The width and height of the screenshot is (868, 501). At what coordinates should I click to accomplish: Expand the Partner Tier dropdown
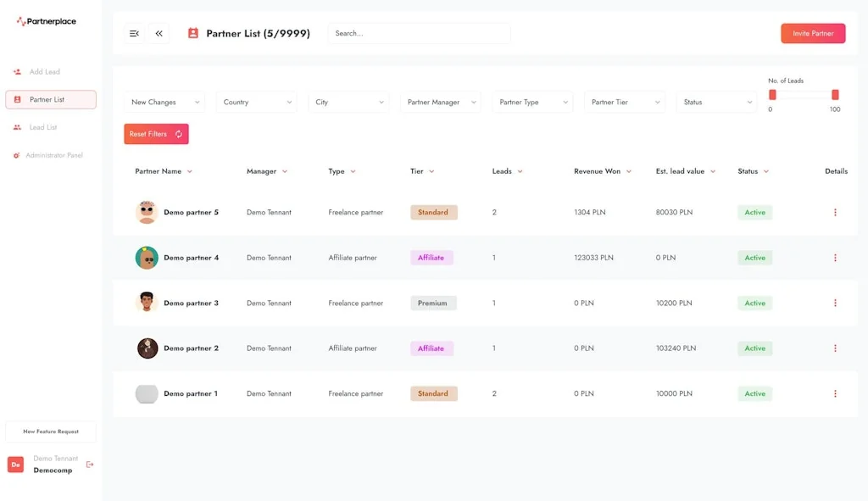point(625,102)
